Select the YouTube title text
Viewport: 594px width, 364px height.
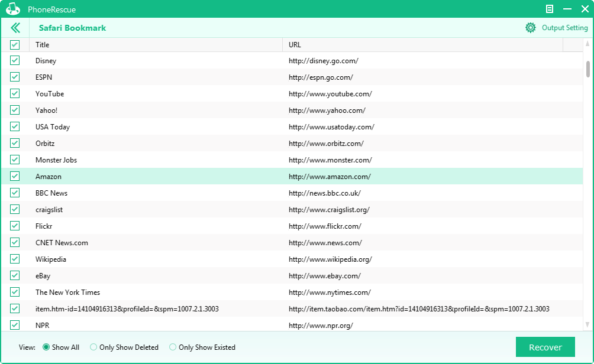[50, 94]
